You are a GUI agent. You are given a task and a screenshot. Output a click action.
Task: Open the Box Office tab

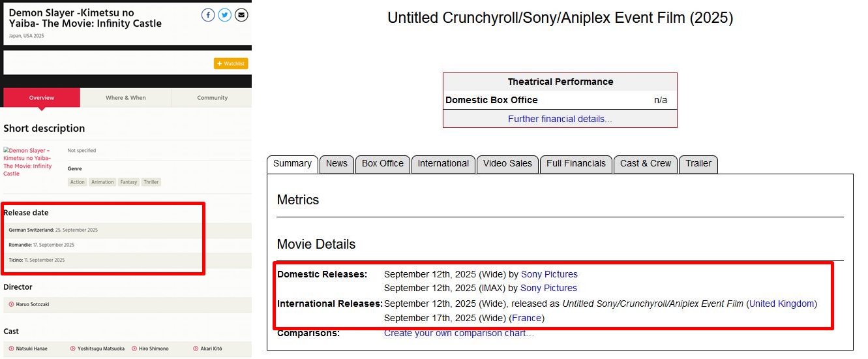[x=383, y=164]
